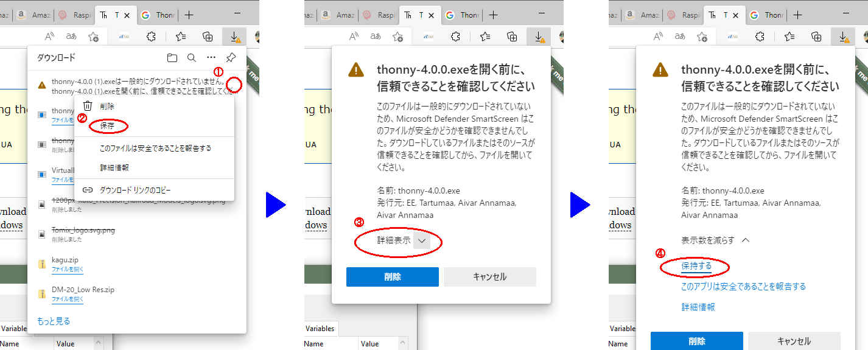Click もっと見る link in the ダウンロード panel
868x350 pixels.
(54, 321)
